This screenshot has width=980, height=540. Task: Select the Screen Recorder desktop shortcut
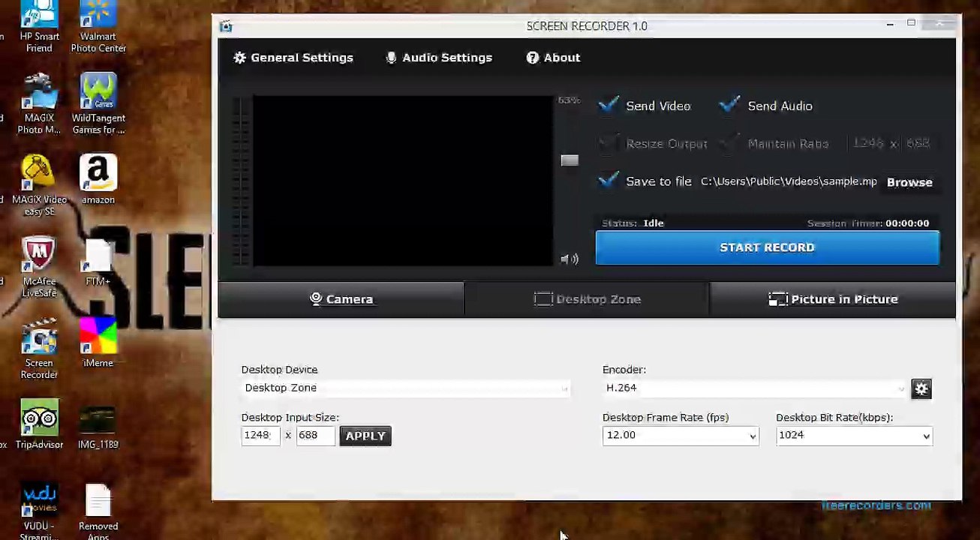pyautogui.click(x=39, y=349)
